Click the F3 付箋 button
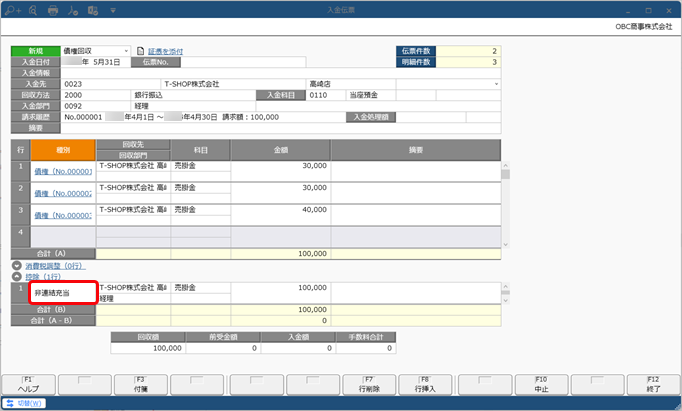 (x=140, y=384)
